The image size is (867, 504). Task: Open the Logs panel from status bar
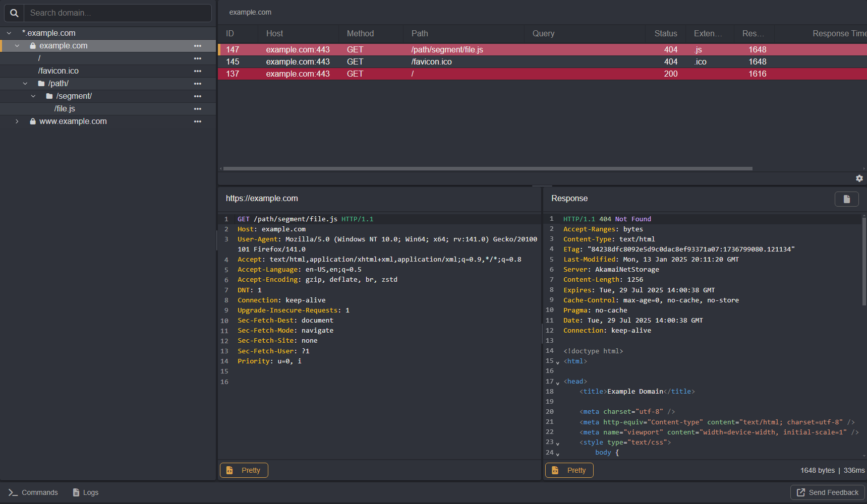pos(85,492)
